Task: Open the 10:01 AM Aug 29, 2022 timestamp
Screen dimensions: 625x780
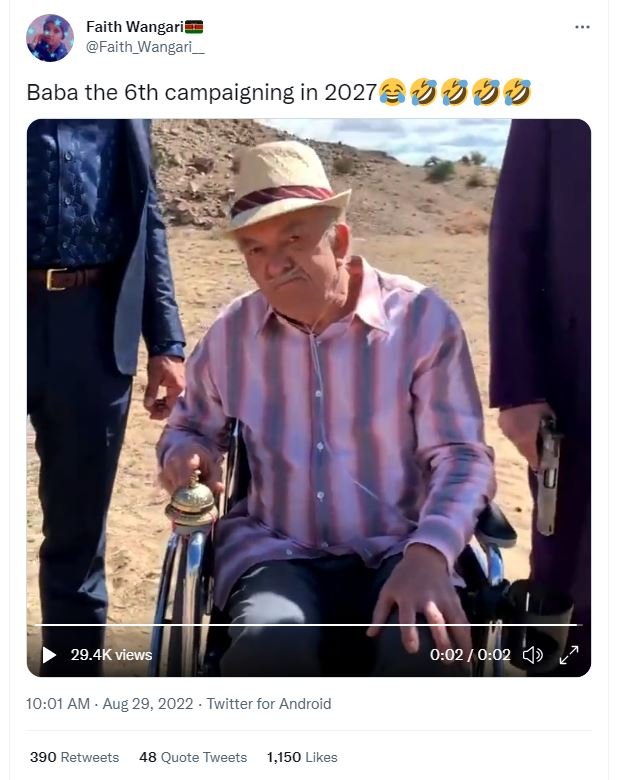Action: pyautogui.click(x=110, y=704)
